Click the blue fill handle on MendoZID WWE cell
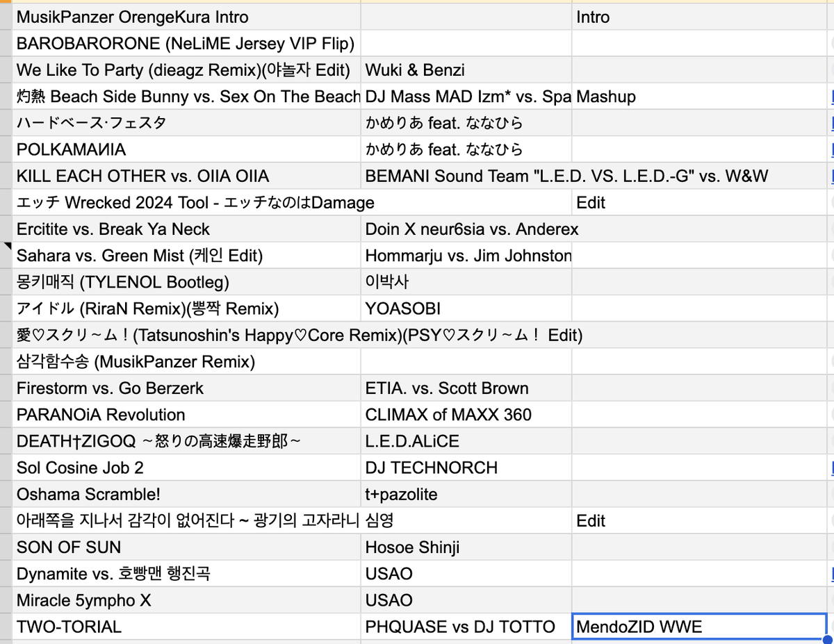 [826, 640]
